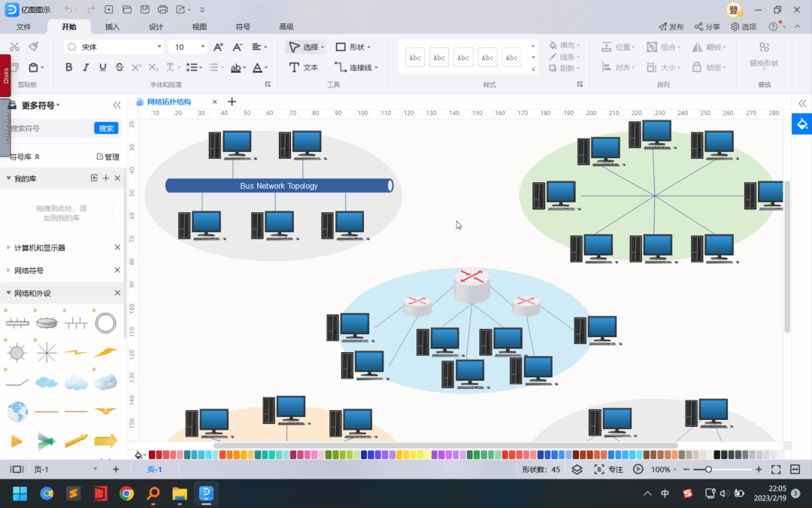The image size is (812, 508).
Task: Apply italic text formatting
Action: [x=86, y=68]
